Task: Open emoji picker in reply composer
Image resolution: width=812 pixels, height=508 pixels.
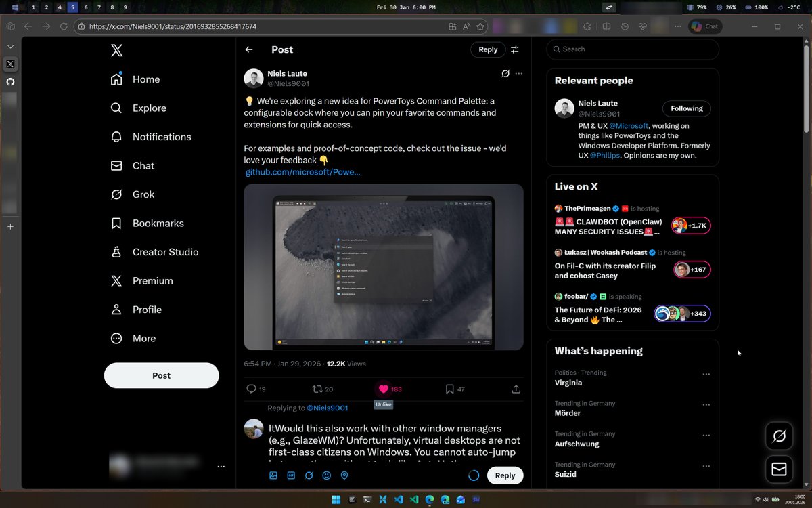Action: 327,475
